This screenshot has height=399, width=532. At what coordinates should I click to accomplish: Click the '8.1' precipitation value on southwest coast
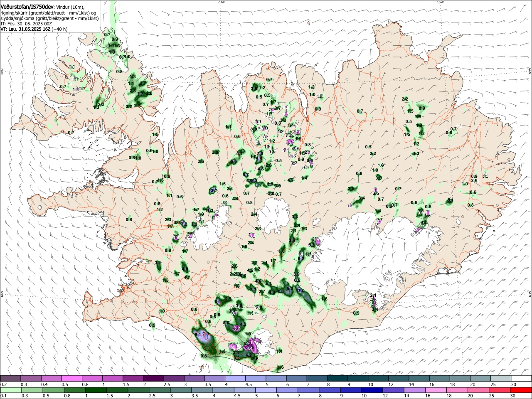(x=198, y=334)
